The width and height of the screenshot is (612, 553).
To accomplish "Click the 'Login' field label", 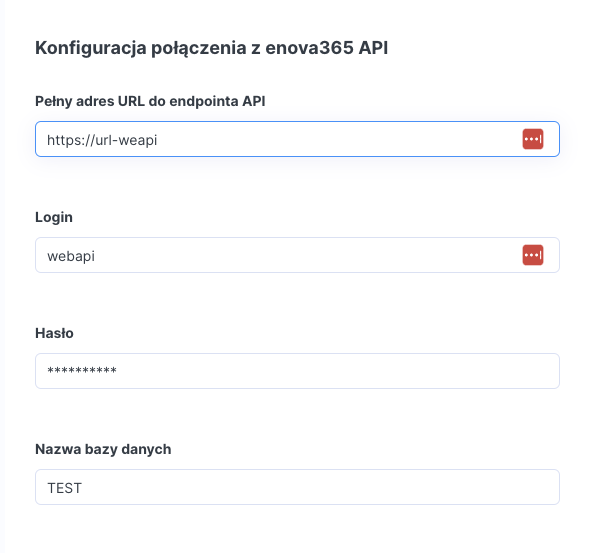I will pyautogui.click(x=54, y=217).
